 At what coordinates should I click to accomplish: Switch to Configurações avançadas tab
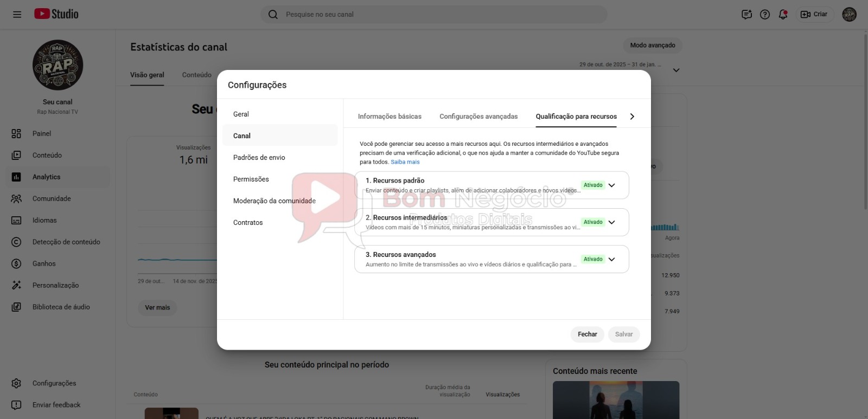pyautogui.click(x=478, y=117)
